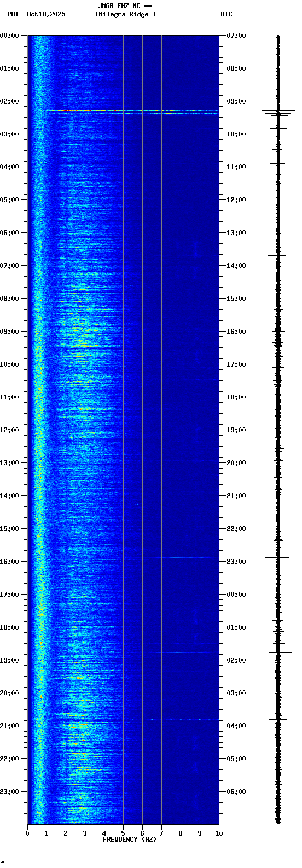Pick the 16:00 label on UTC axis
This screenshot has width=302, height=868.
click(236, 332)
